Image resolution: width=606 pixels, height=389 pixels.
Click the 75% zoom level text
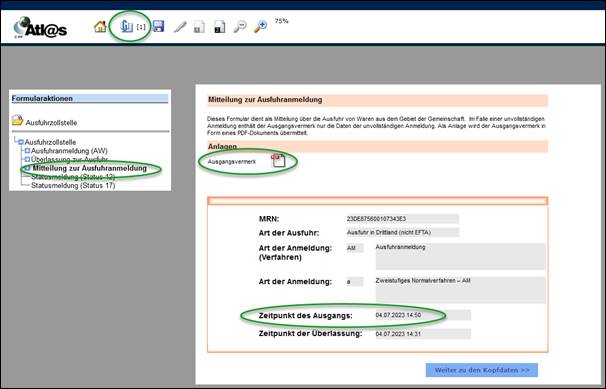281,21
